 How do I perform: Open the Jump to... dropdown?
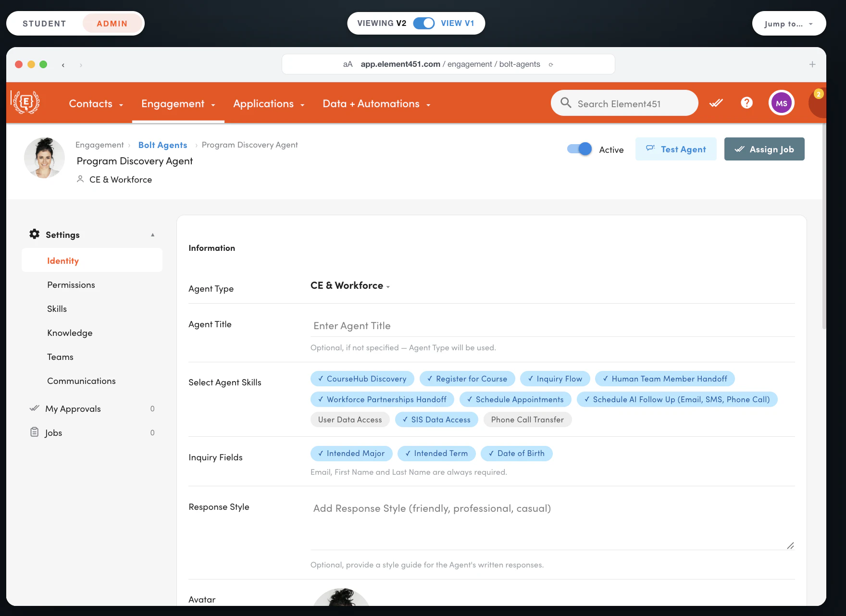pos(789,24)
